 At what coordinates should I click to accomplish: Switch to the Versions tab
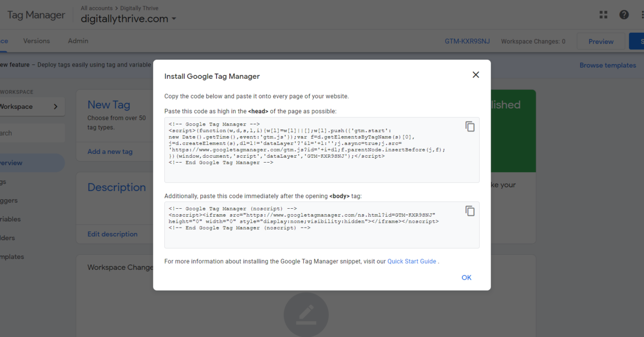tap(36, 41)
